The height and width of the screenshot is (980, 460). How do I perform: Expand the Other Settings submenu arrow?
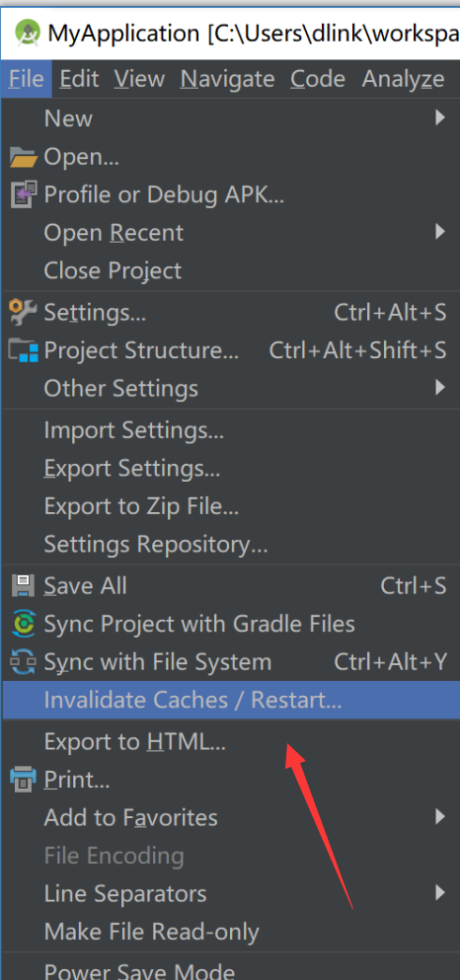[x=440, y=388]
